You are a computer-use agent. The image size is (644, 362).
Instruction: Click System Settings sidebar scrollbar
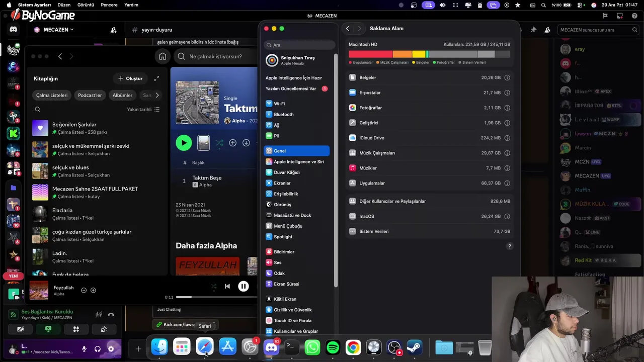point(336,171)
